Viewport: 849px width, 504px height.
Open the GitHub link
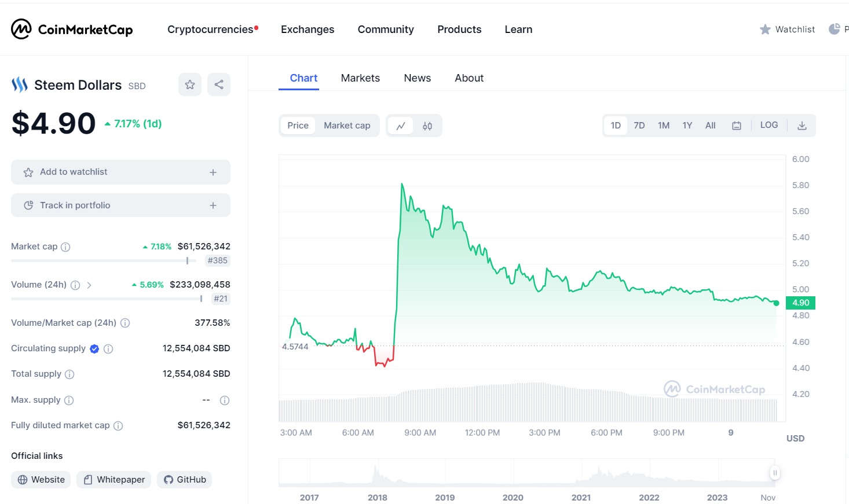(185, 480)
